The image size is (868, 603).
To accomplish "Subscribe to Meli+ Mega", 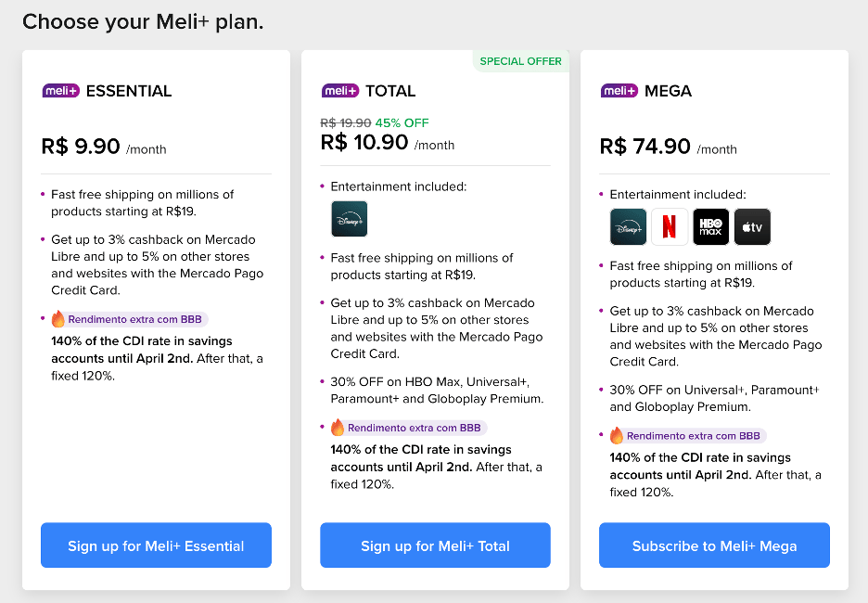I will (x=714, y=545).
